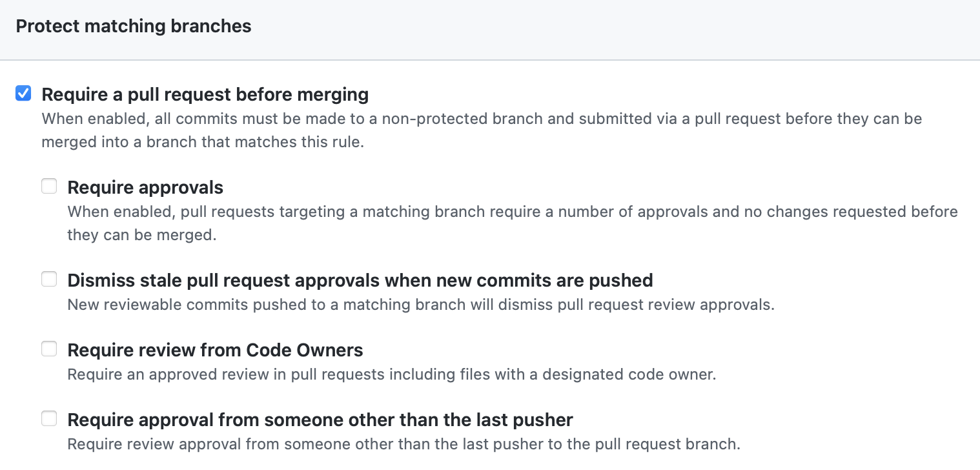Click the description starting "Require review approval from someone"
Screen dimensions: 980x470
click(403, 444)
